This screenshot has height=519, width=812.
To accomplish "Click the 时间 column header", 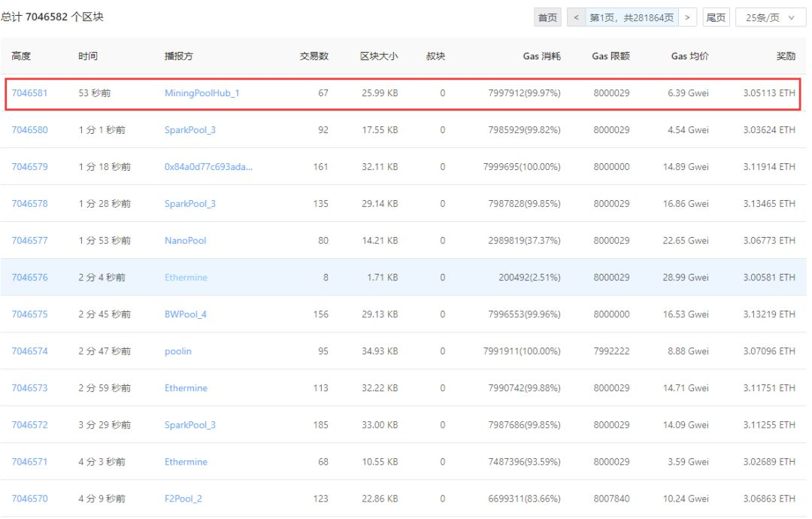I will coord(88,56).
